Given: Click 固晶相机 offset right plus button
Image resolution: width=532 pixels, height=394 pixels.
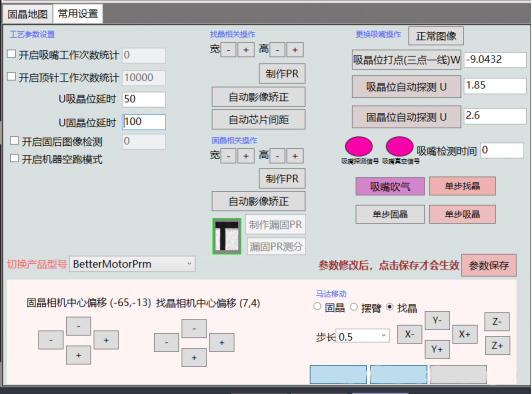Looking at the screenshot, I should [106, 340].
